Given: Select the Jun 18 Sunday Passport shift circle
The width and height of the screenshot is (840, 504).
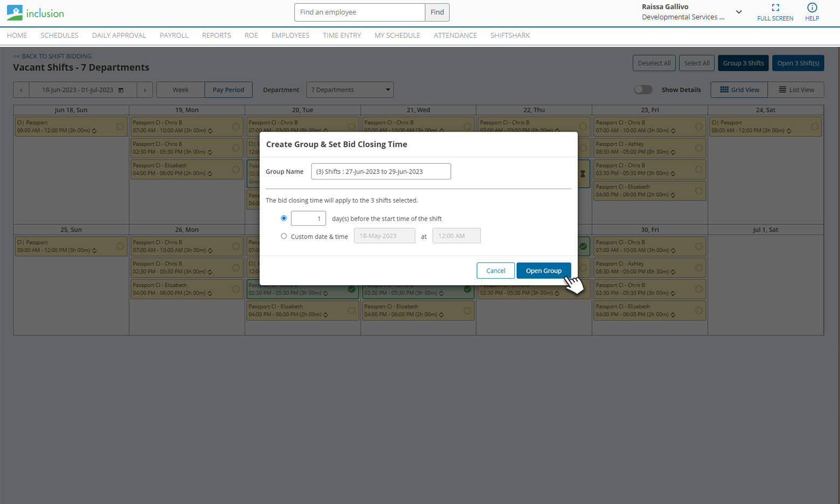Looking at the screenshot, I should (x=120, y=127).
